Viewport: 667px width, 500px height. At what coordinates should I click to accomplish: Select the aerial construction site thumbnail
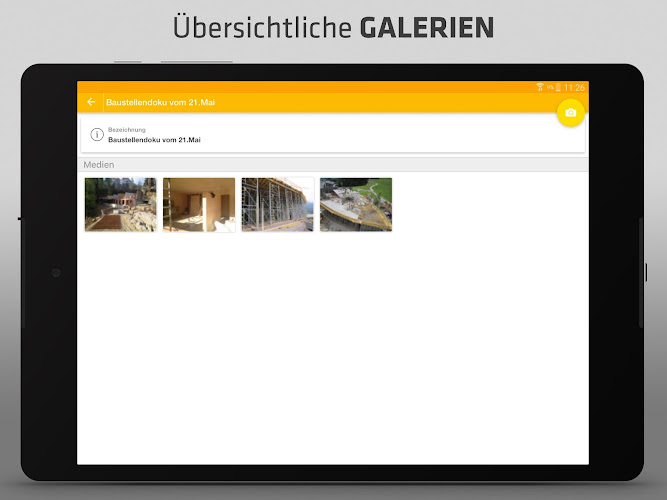coord(356,205)
